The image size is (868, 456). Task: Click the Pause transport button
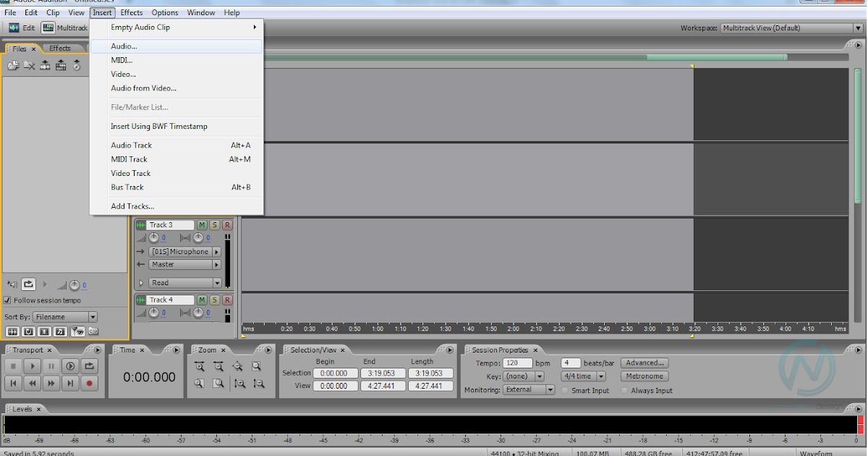[51, 366]
